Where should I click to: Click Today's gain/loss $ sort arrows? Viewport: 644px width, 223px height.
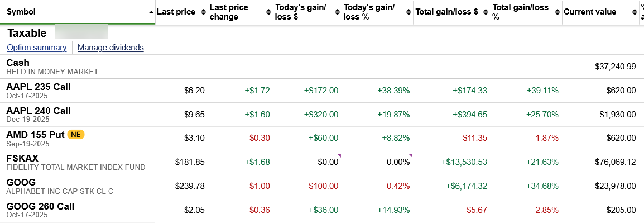[337, 12]
